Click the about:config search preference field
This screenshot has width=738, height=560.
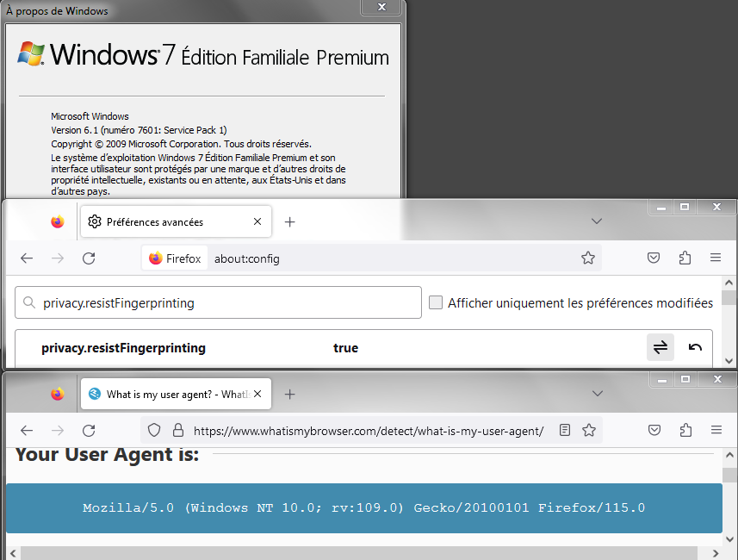click(x=218, y=302)
